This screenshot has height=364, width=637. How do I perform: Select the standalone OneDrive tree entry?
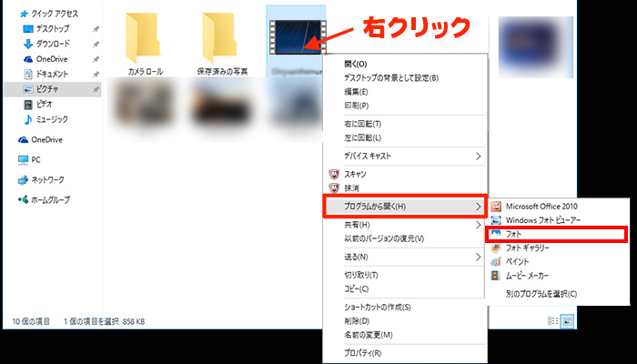(x=46, y=140)
